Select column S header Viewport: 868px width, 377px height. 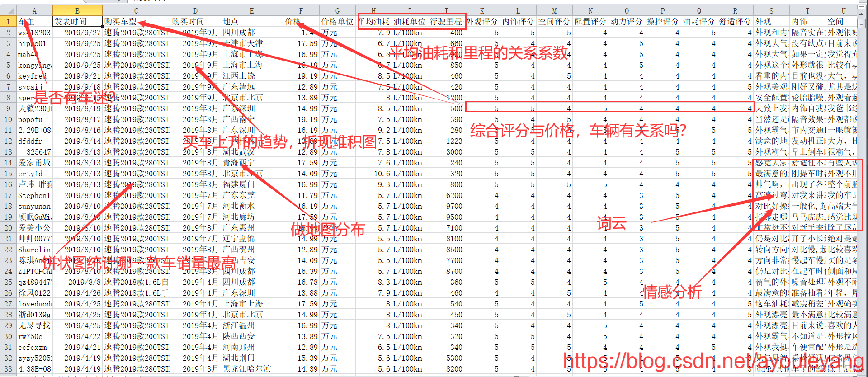click(771, 10)
